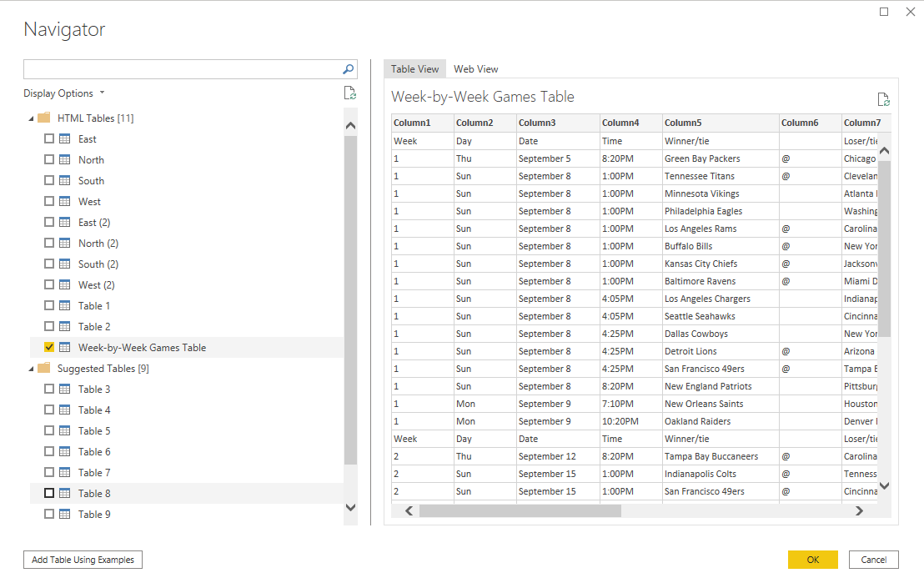The height and width of the screenshot is (583, 924).
Task: Confirm selection with the OK button
Action: point(812,559)
